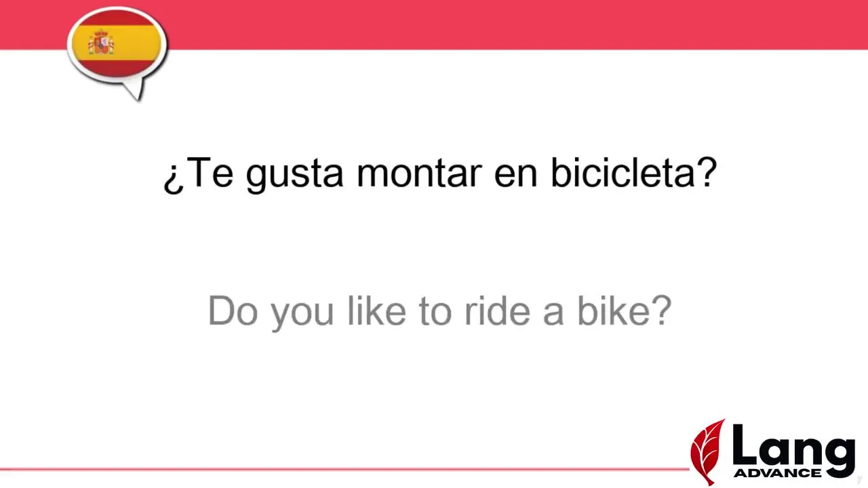
Task: Click the thin red line along the bottom
Action: tap(339, 469)
